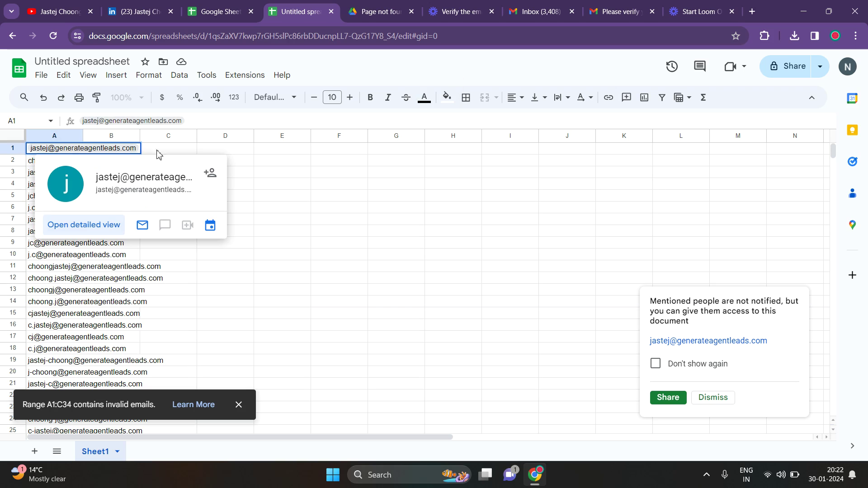The height and width of the screenshot is (488, 868).
Task: Open the Sheet1 tab options arrow
Action: [118, 451]
